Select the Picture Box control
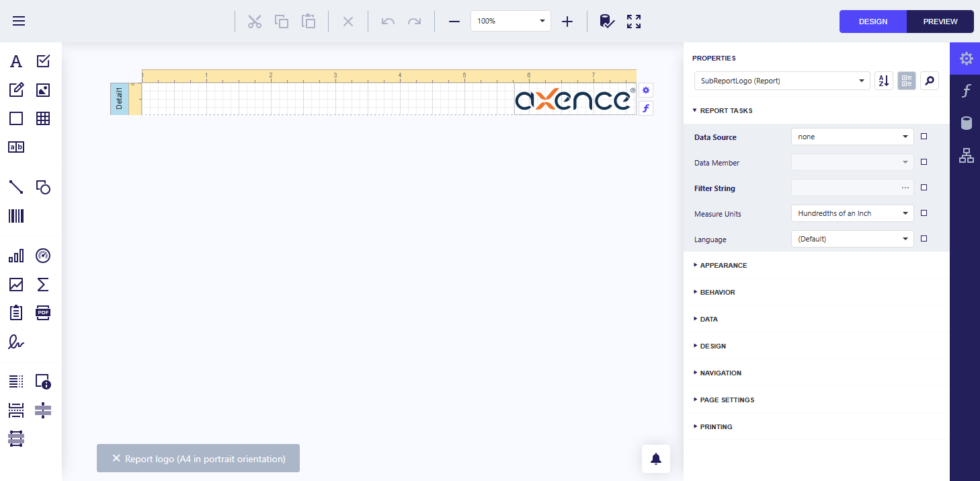The width and height of the screenshot is (980, 481). 43,90
